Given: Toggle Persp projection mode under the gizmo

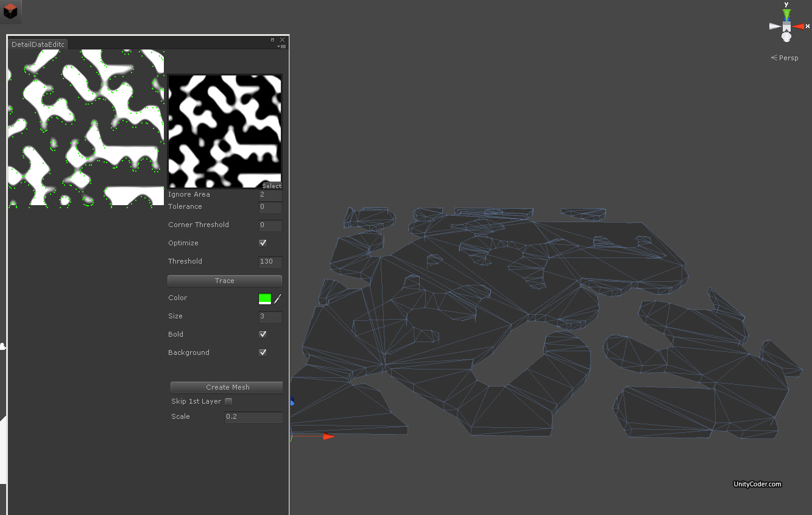Looking at the screenshot, I should coord(785,57).
